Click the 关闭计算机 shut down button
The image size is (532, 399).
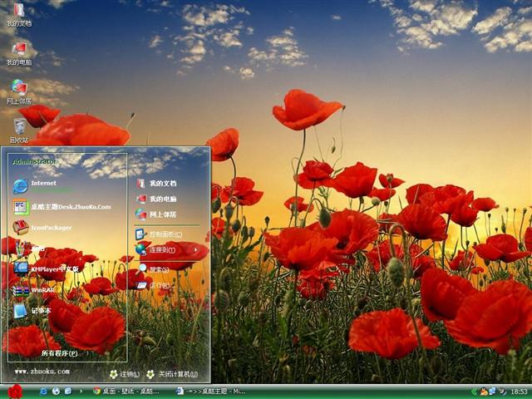tap(172, 374)
